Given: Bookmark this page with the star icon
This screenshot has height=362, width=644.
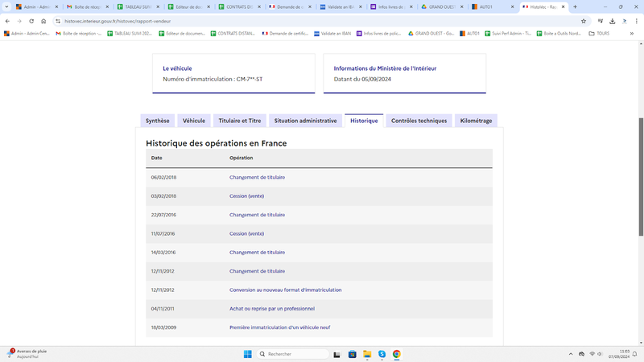Looking at the screenshot, I should (584, 21).
